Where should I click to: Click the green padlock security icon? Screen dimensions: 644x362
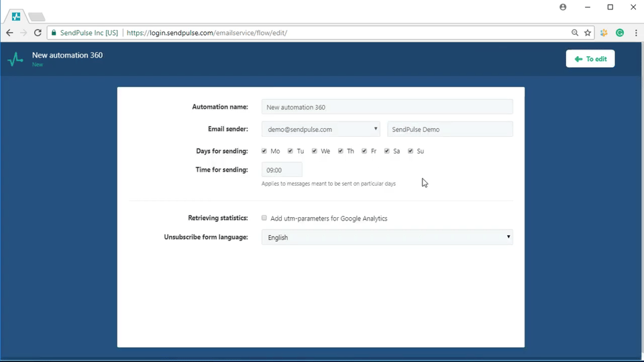[x=54, y=32]
